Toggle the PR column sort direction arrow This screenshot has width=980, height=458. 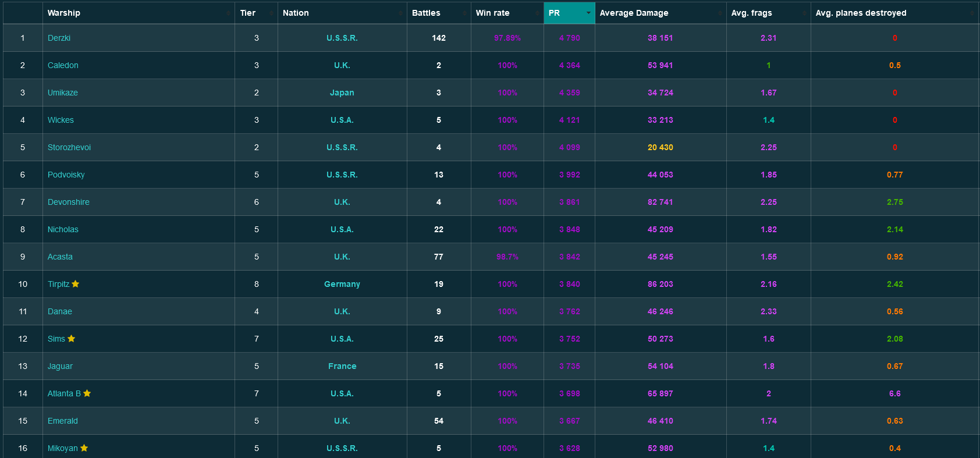pos(588,13)
